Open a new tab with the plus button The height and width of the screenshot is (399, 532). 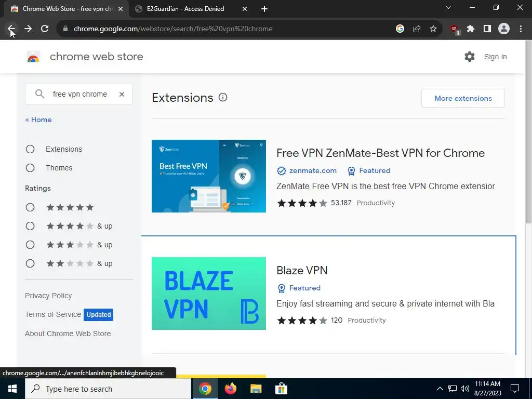click(264, 9)
